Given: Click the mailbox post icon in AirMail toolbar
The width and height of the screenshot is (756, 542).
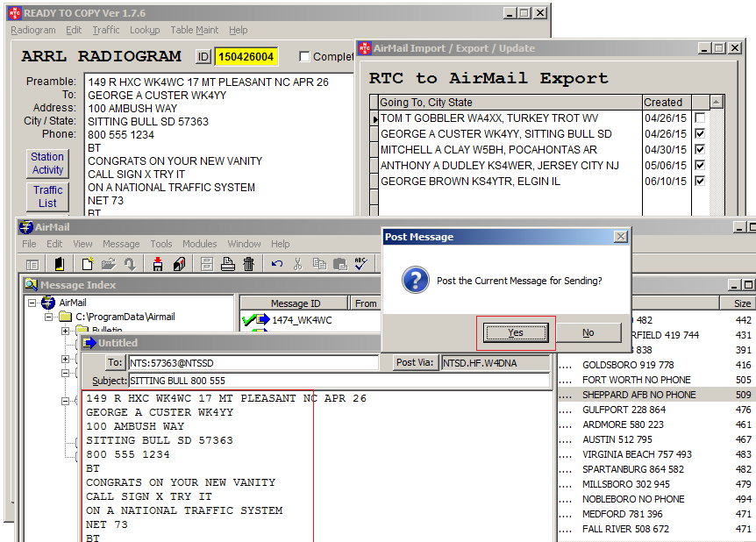Looking at the screenshot, I should (x=180, y=264).
